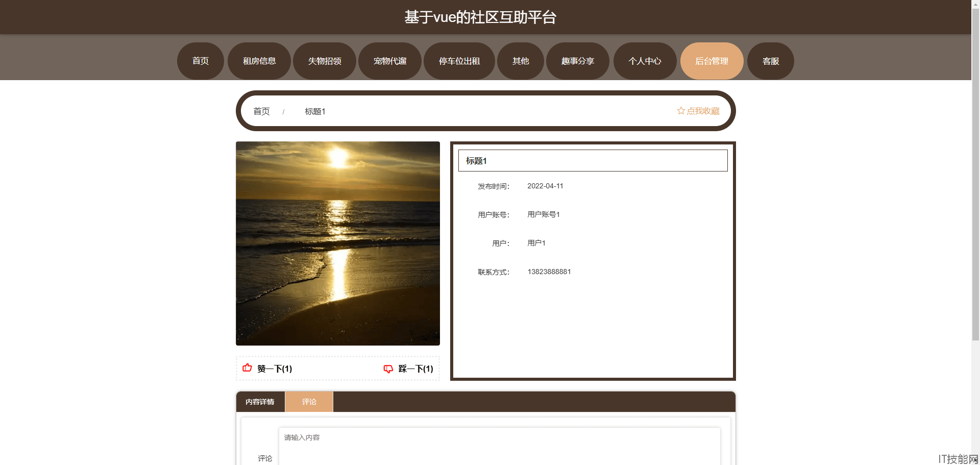The width and height of the screenshot is (980, 465).
Task: Switch to the 内容详情 tab
Action: [260, 402]
